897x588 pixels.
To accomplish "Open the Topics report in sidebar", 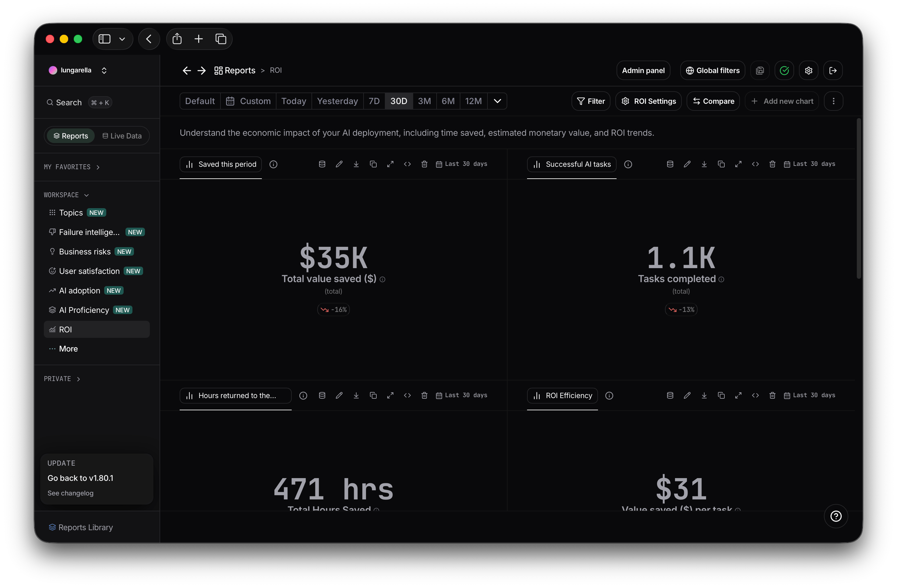I will 97,212.
